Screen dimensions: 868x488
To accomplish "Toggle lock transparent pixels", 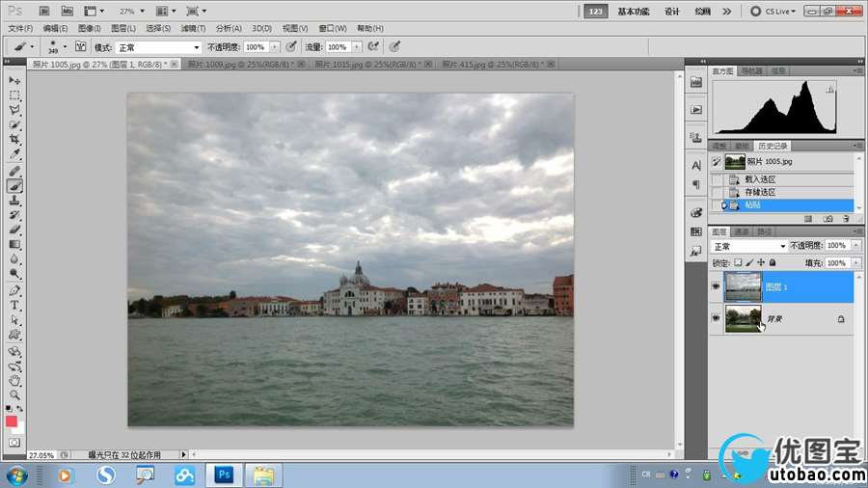I will [x=738, y=263].
